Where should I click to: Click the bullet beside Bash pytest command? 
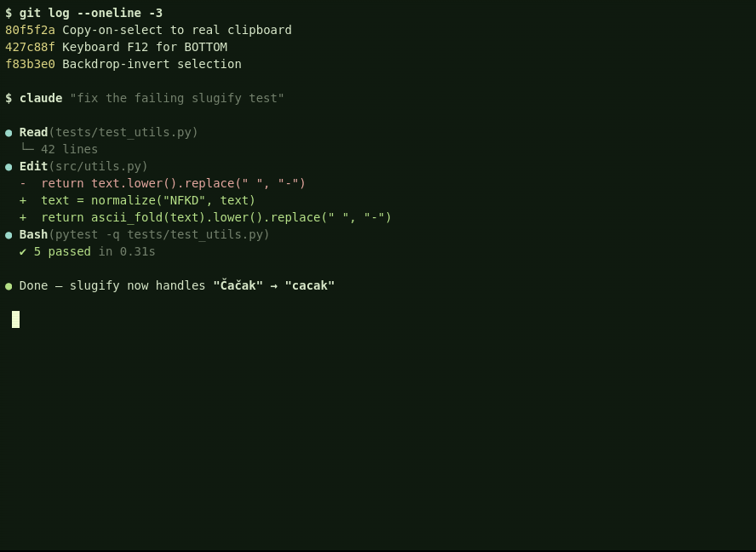[x=9, y=235]
